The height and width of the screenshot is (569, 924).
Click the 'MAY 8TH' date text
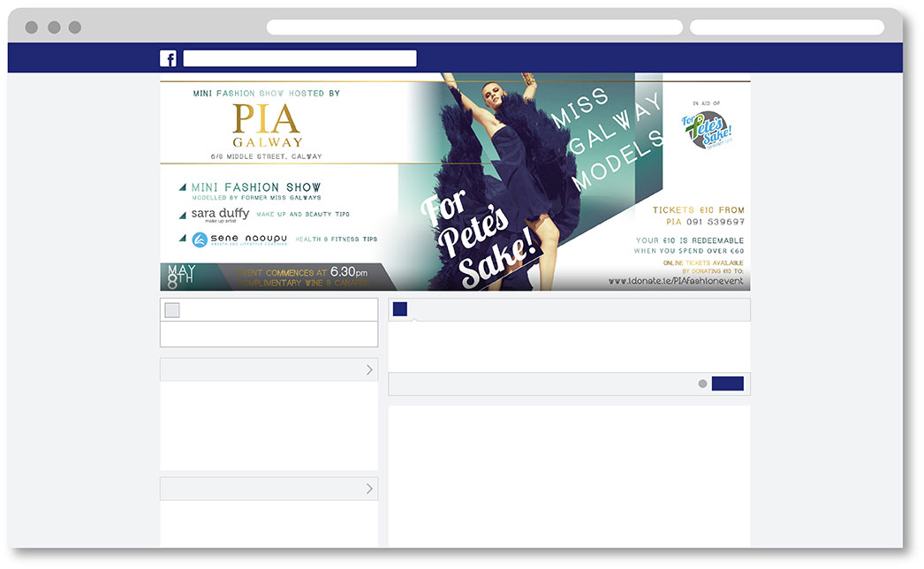coord(181,277)
